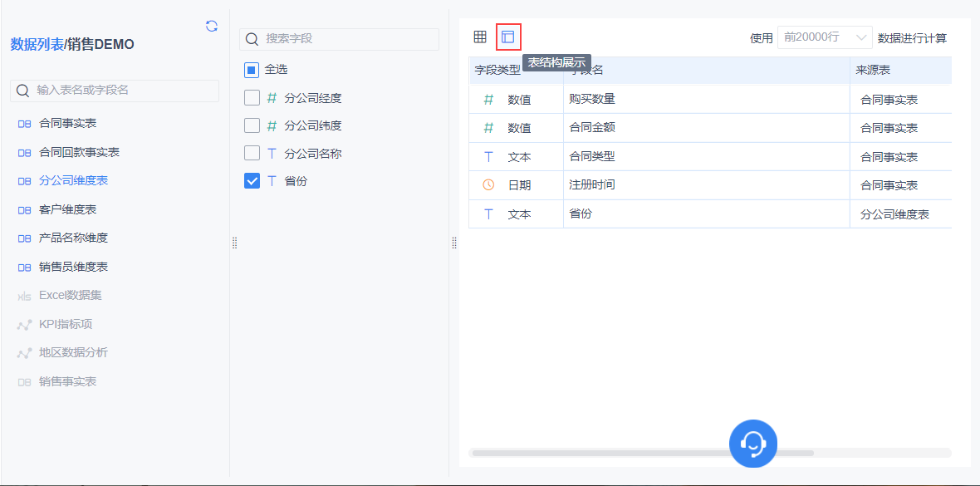Click the xls icon beside Excel数据集

(24, 296)
